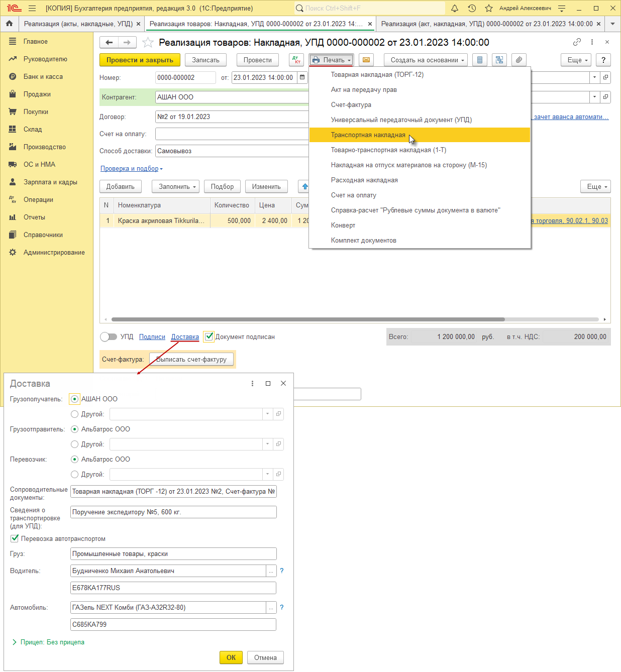
Task: Show Дт/Кт postings icon
Action: click(297, 60)
